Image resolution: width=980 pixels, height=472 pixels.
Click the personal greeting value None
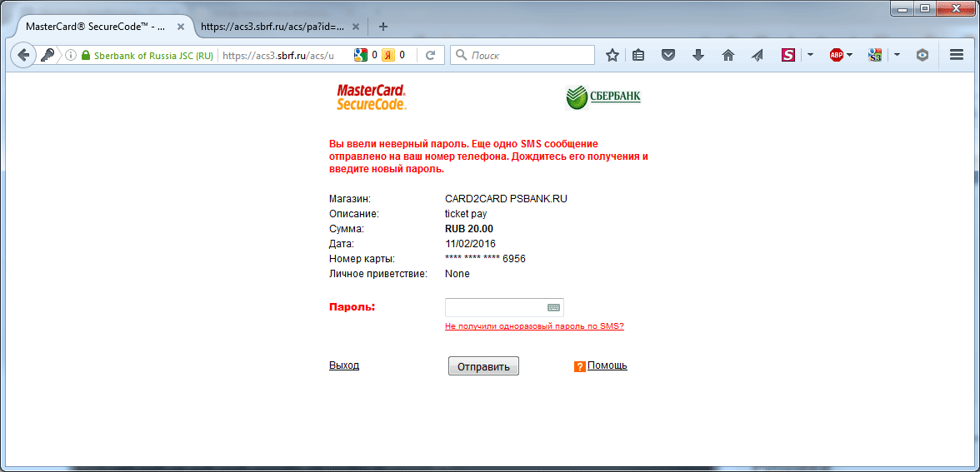coord(457,273)
